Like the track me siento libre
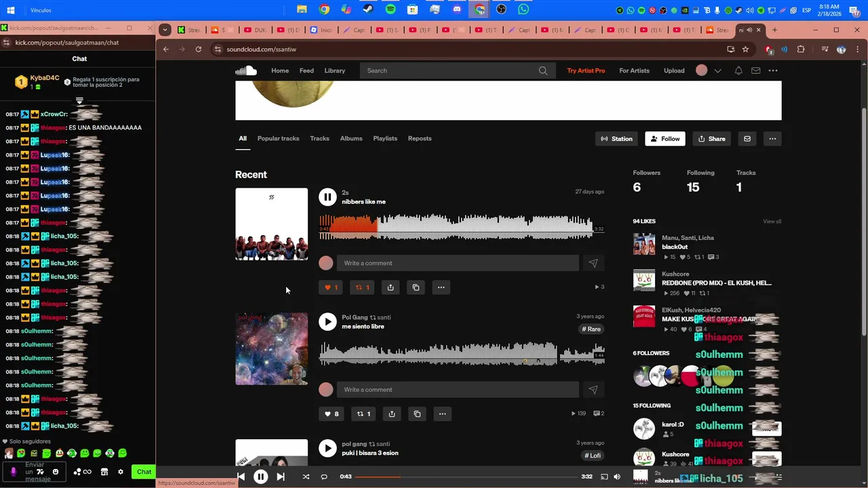The image size is (868, 488). coord(332,414)
